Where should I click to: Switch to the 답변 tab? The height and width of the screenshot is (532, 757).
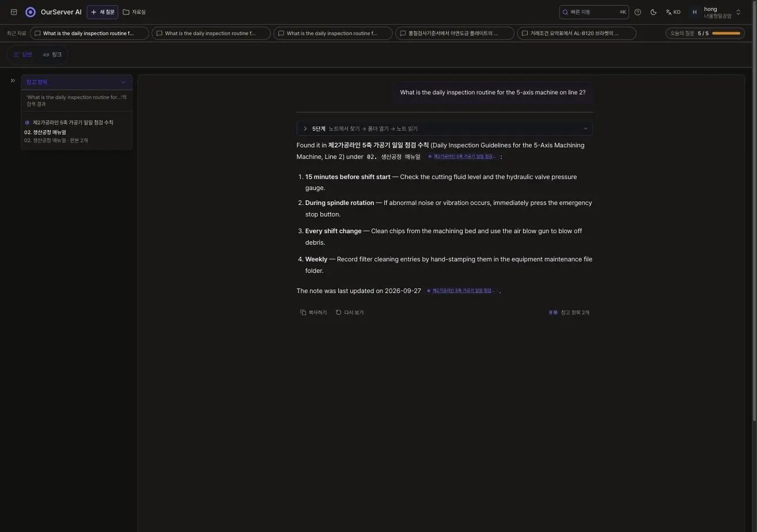point(23,55)
